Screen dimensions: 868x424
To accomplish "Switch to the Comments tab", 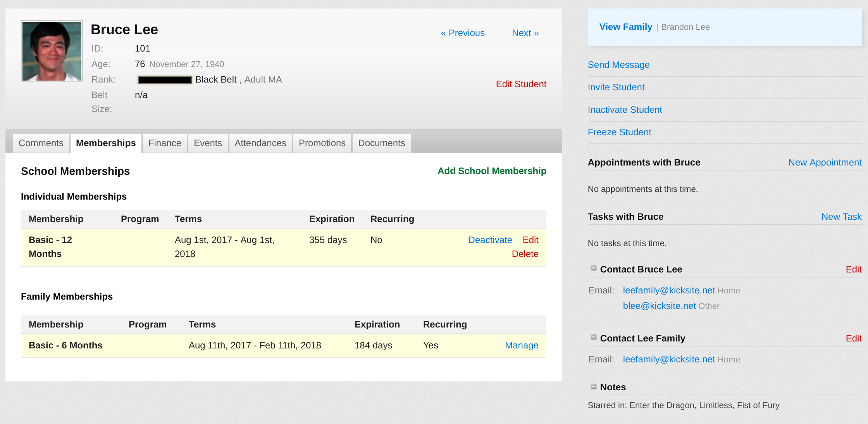I will 41,143.
